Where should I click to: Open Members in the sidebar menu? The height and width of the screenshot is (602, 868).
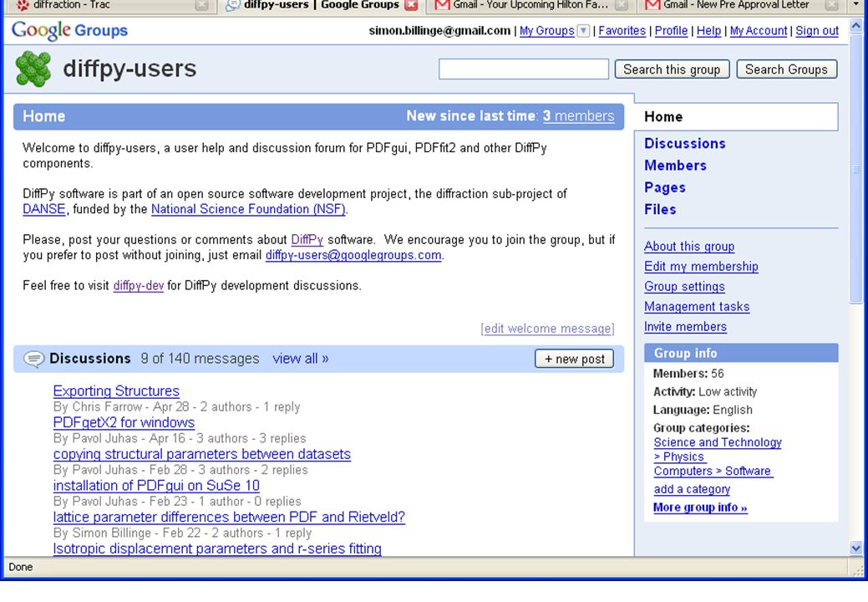click(x=675, y=166)
